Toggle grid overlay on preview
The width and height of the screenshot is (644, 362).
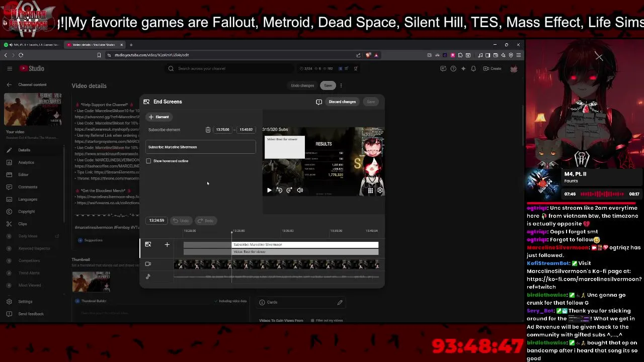[370, 190]
